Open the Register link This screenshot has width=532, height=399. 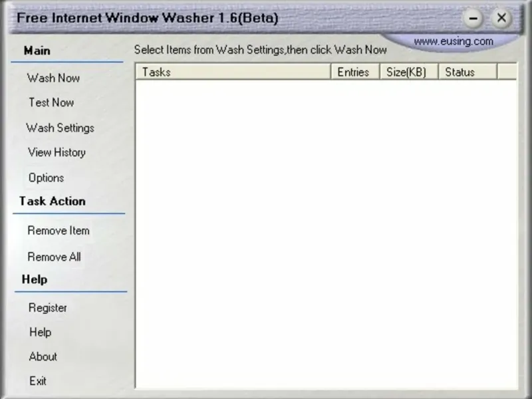47,308
